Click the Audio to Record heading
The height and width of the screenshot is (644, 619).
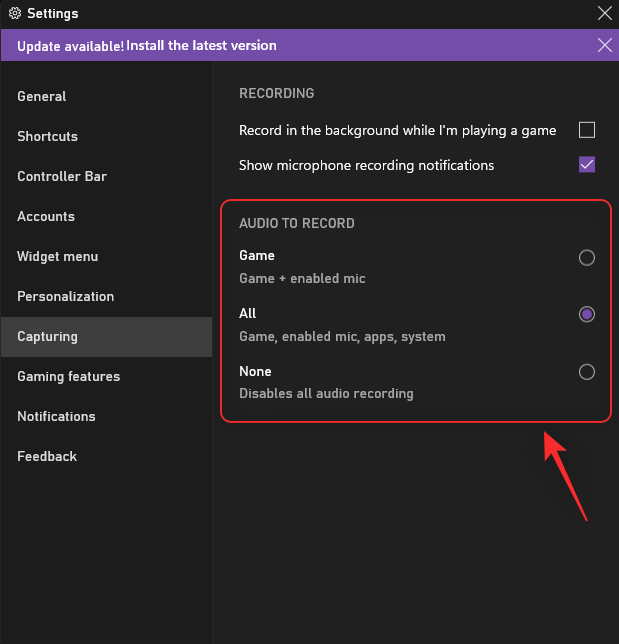point(297,223)
